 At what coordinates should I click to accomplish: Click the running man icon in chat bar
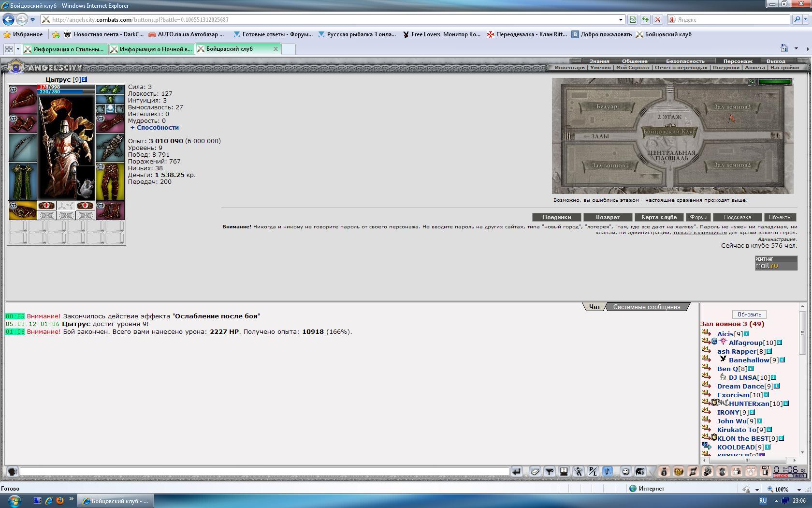(579, 471)
